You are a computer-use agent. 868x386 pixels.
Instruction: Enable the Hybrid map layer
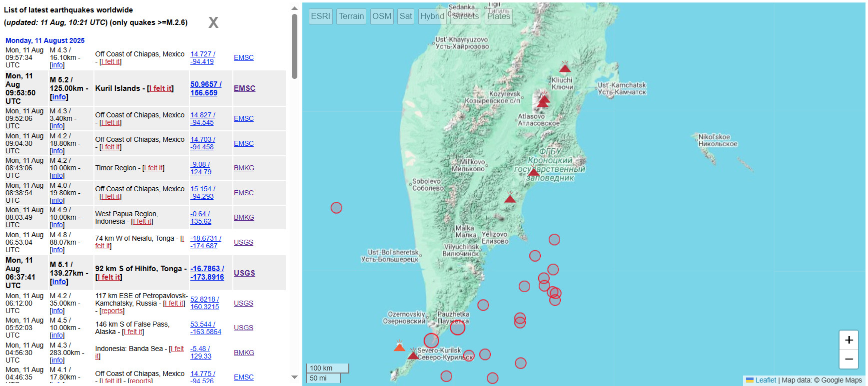pyautogui.click(x=432, y=16)
